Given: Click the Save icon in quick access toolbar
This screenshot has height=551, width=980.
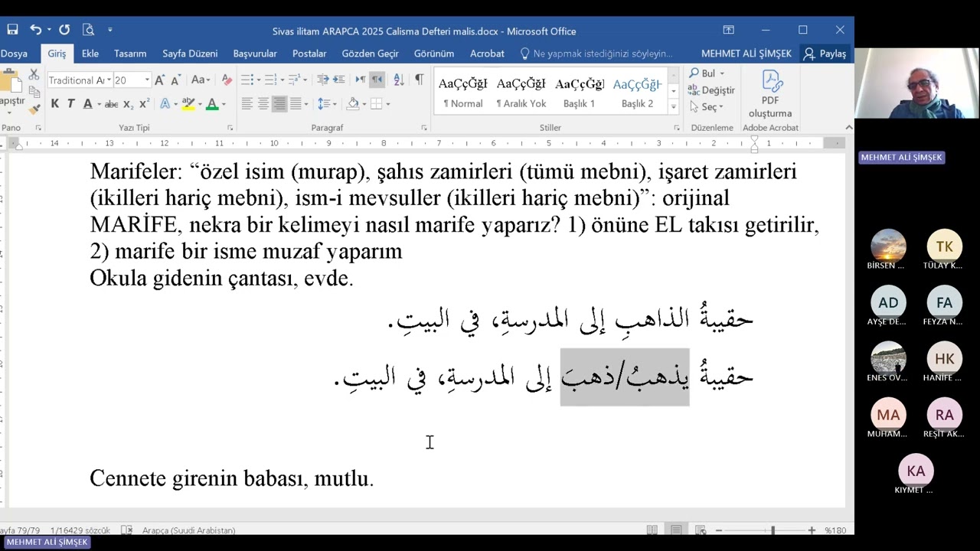Looking at the screenshot, I should [x=12, y=30].
